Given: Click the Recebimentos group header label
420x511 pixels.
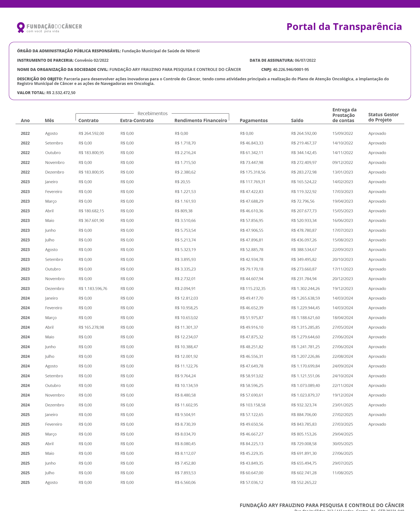Looking at the screenshot, I should point(152,113).
